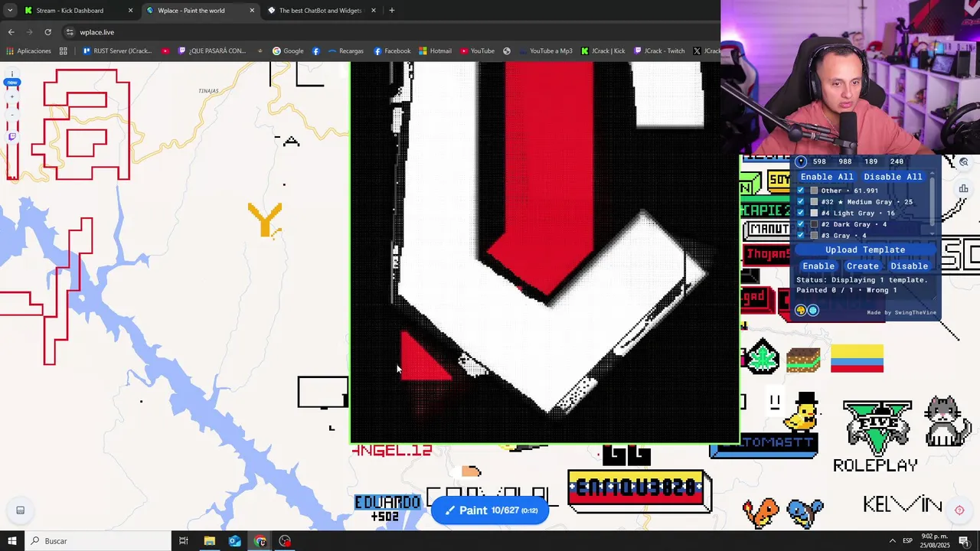Image resolution: width=980 pixels, height=551 pixels.
Task: Click the Windows Start button
Action: click(x=11, y=541)
